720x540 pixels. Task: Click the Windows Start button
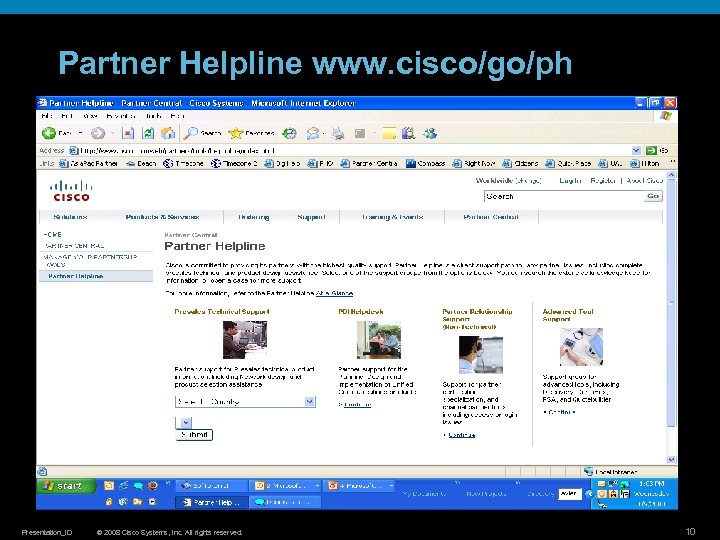[66, 486]
